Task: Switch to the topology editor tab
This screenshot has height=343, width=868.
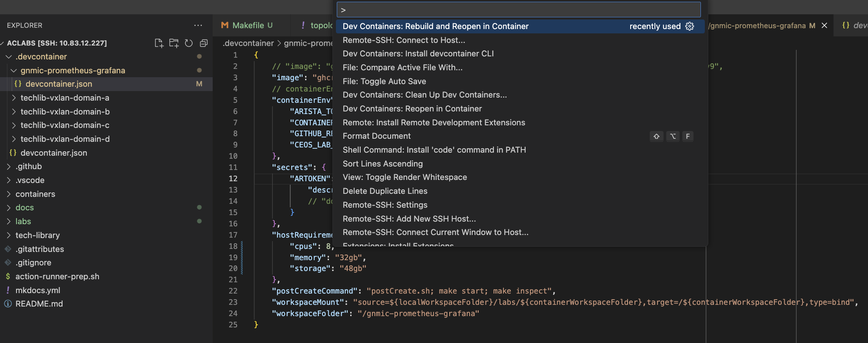Action: point(318,25)
